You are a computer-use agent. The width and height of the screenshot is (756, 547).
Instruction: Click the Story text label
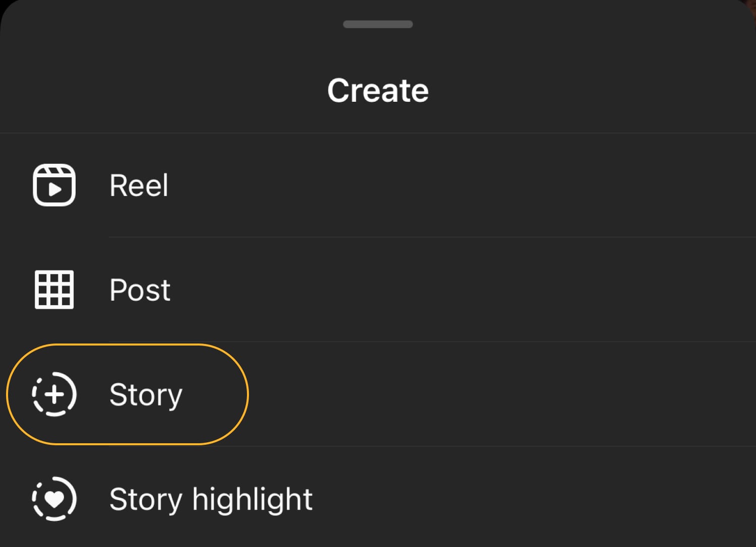(146, 394)
